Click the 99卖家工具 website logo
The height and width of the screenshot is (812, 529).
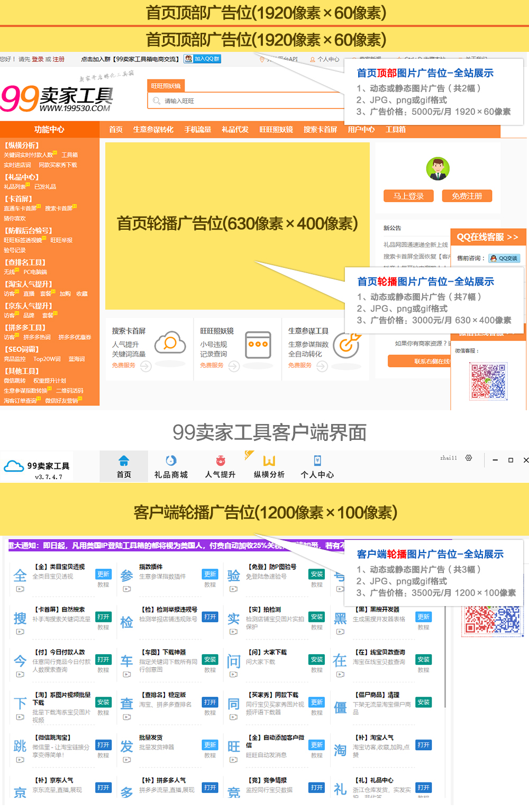point(58,98)
